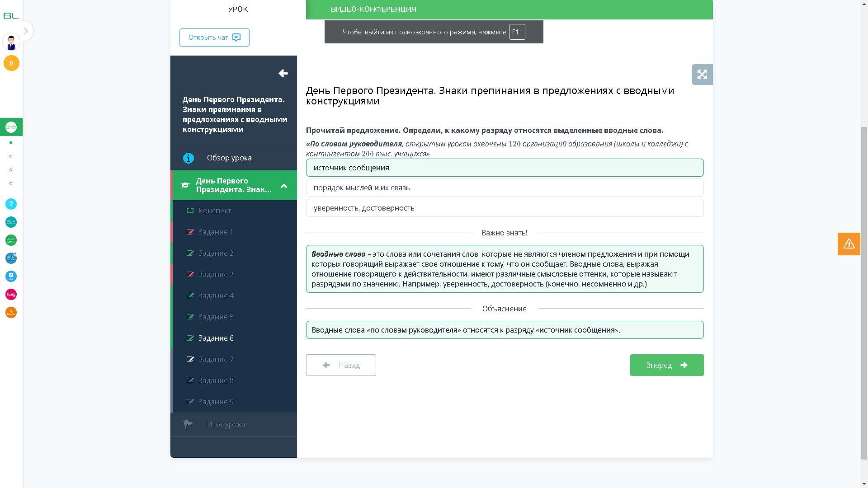Open the BilimLand icon in the sidebar

click(x=11, y=240)
